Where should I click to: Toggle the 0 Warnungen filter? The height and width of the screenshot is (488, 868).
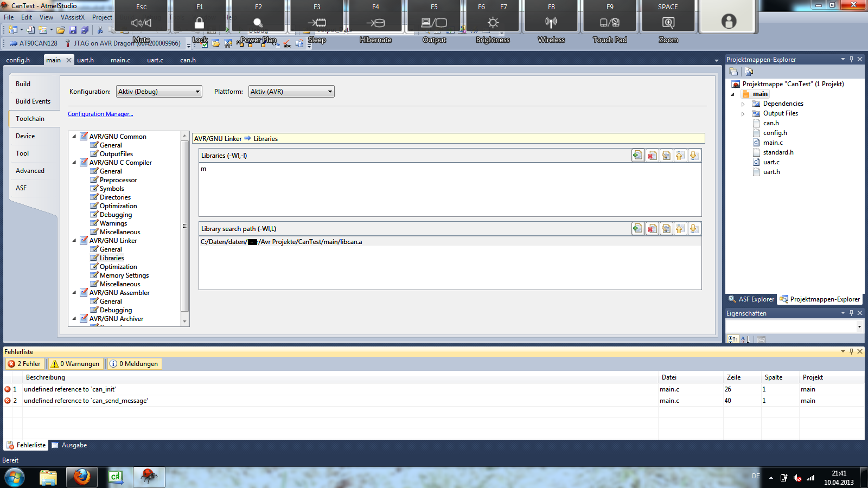[x=75, y=364]
